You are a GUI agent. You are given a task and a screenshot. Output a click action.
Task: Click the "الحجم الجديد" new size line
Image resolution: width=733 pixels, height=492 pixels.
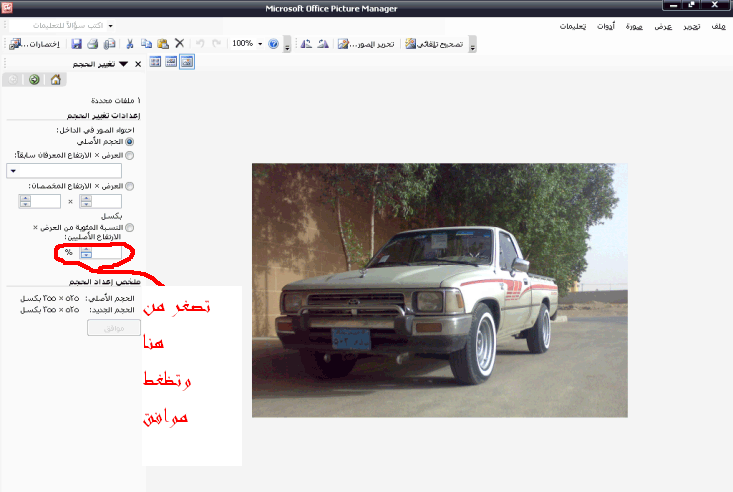(77, 310)
